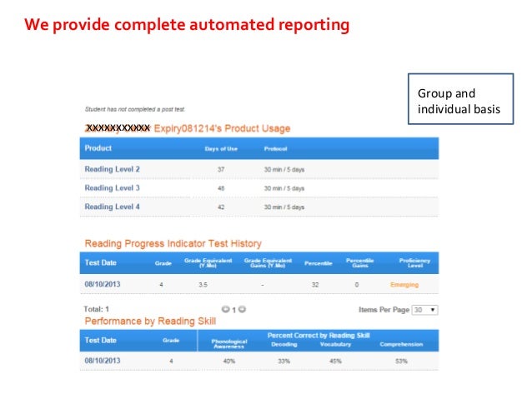Open the Reading Level 4 product link
The height and width of the screenshot is (399, 532).
[112, 207]
